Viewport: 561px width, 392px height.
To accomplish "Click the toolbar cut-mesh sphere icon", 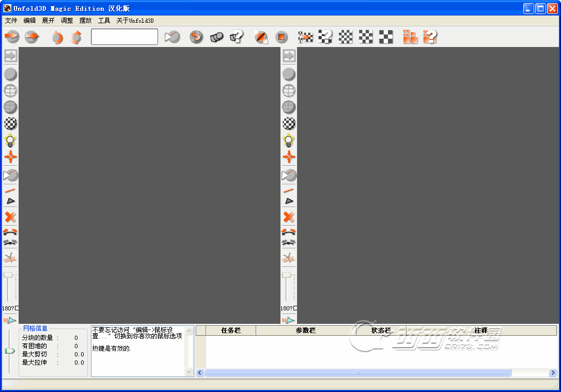I will 172,37.
